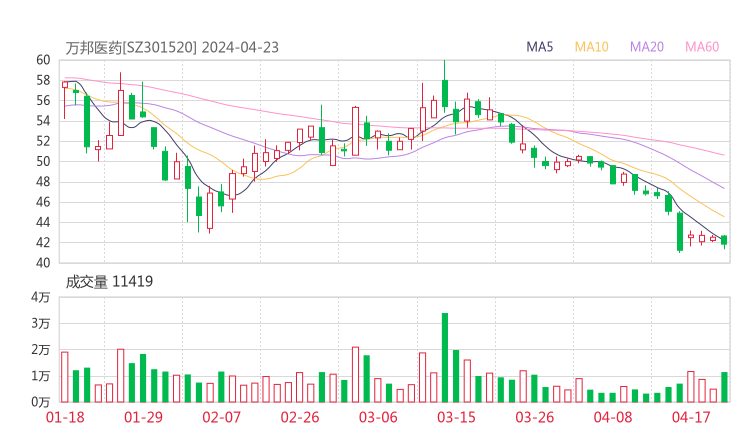Click the 01-18 date label

65,417
